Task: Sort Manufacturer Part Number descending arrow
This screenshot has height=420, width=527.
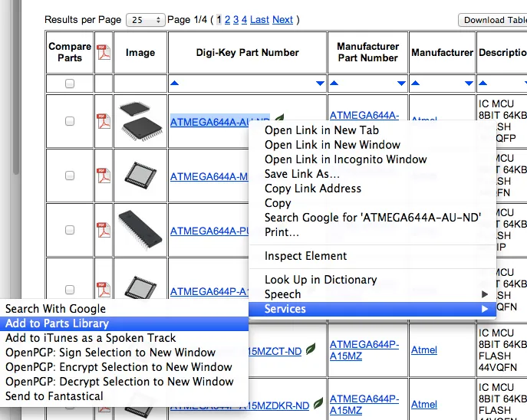Action: 401,84
